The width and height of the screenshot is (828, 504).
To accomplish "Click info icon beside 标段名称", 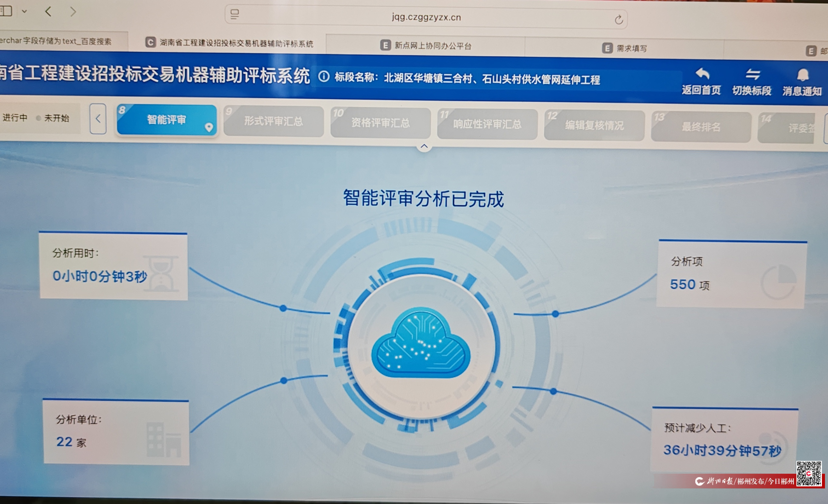I will (324, 77).
